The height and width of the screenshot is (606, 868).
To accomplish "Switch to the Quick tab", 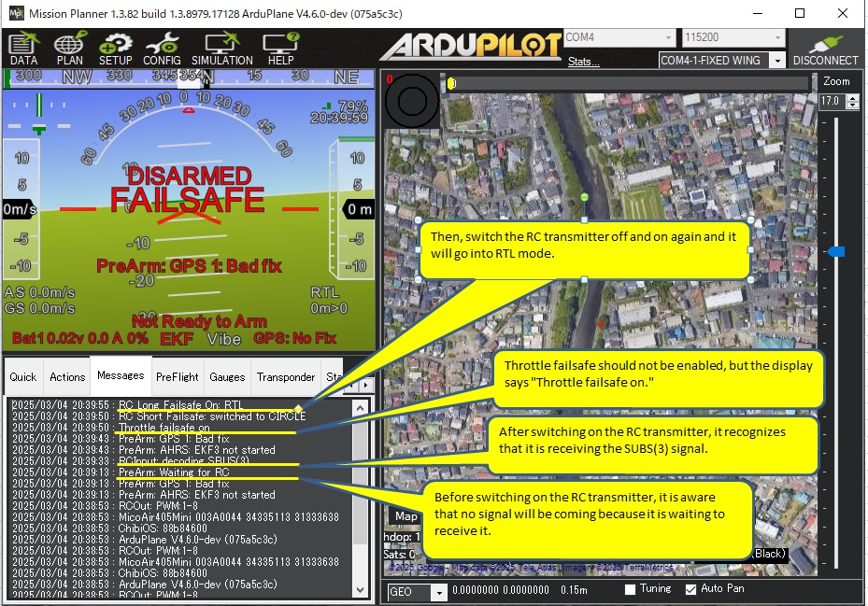I will click(x=22, y=377).
